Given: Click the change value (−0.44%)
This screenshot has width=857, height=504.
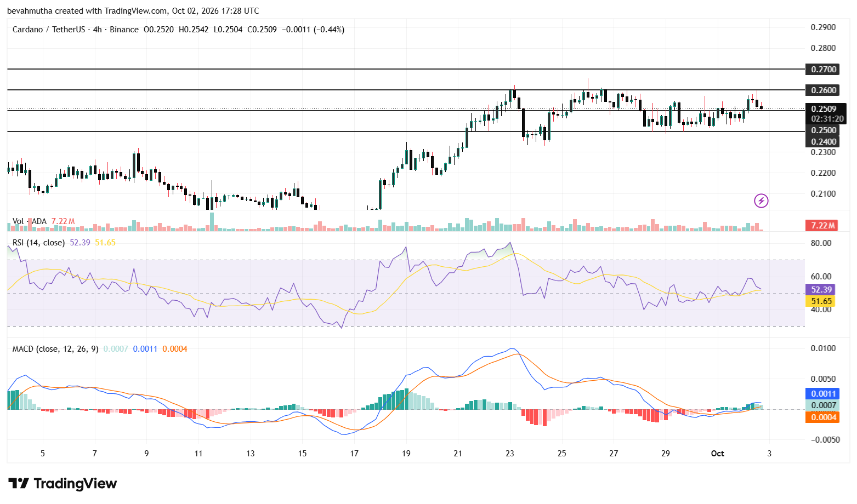Looking at the screenshot, I should click(x=329, y=30).
